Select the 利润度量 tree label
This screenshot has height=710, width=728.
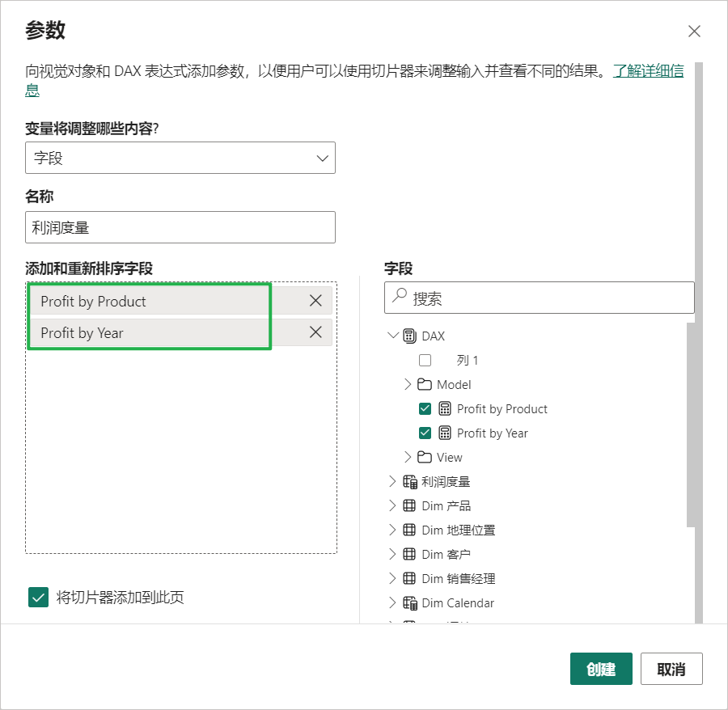tap(446, 482)
